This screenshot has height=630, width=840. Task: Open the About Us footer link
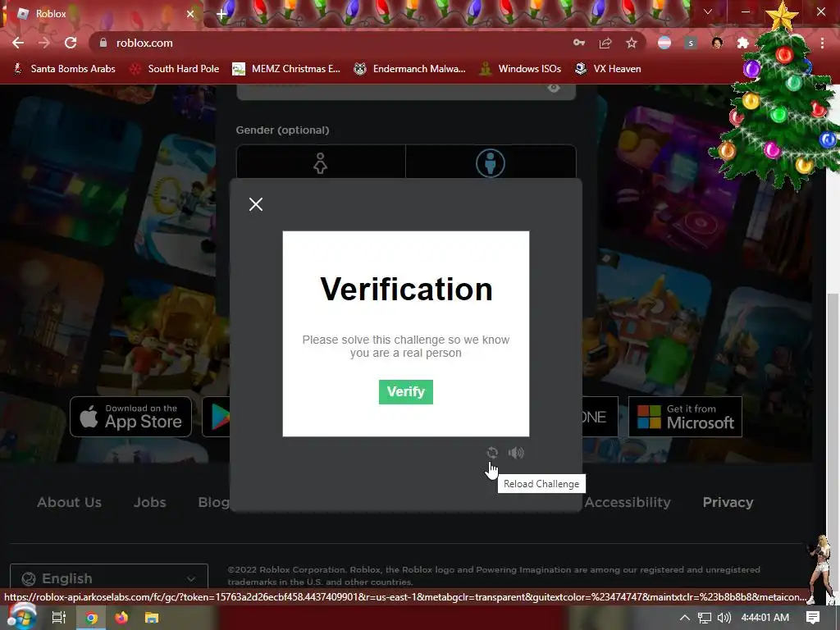69,502
